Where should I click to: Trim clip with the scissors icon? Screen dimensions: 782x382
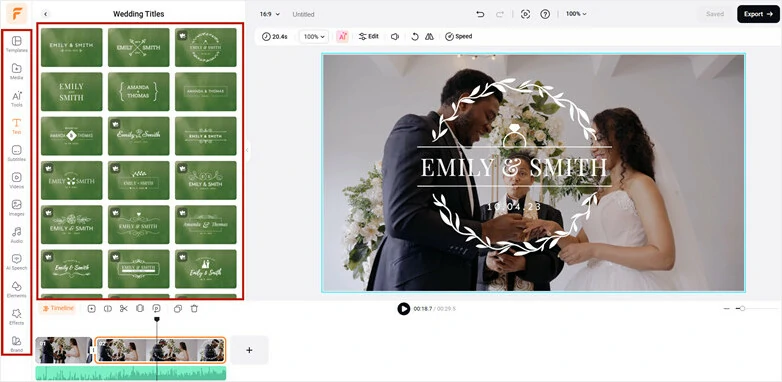124,309
